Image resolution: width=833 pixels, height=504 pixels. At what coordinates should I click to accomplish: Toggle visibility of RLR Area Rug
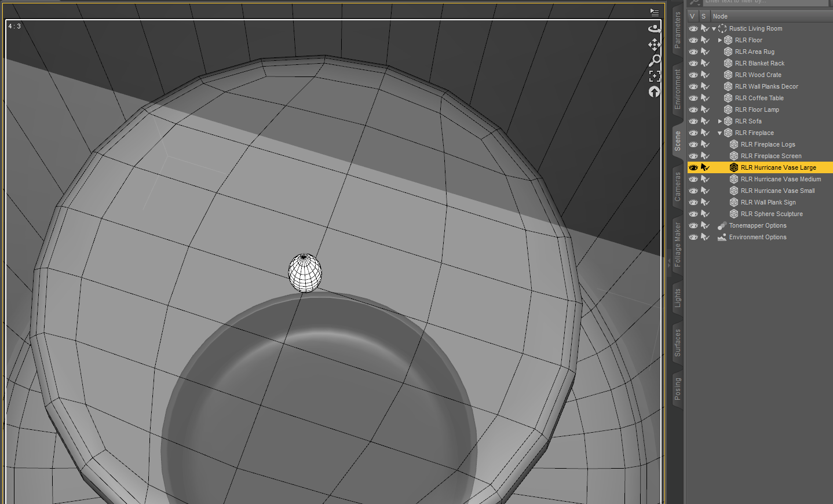(693, 52)
